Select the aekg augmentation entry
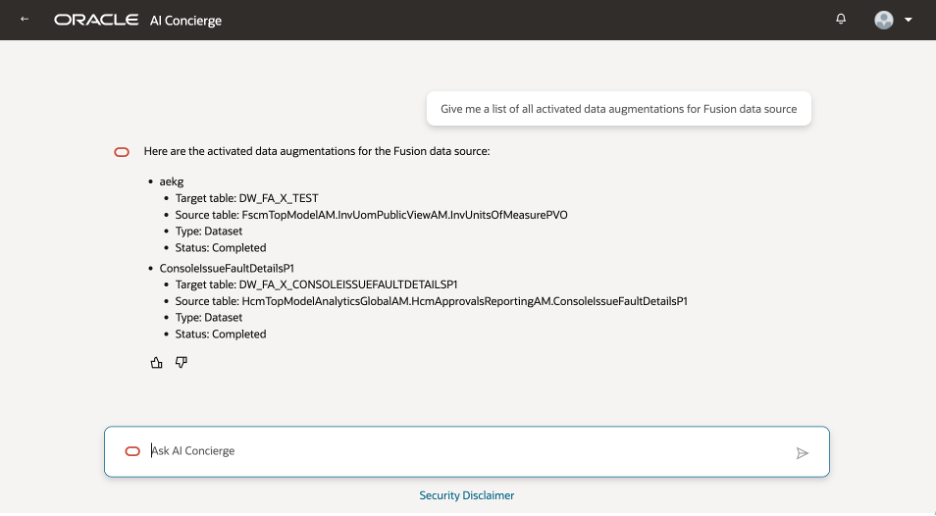The image size is (936, 516). click(x=171, y=182)
